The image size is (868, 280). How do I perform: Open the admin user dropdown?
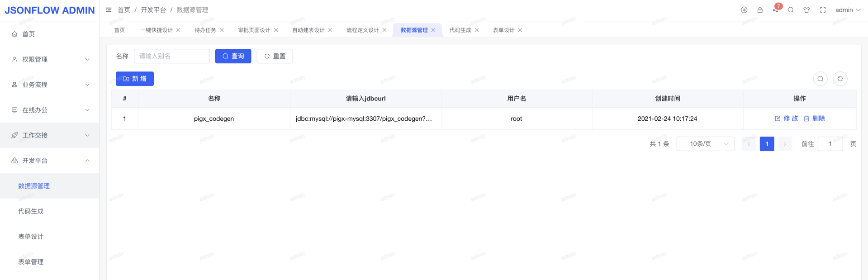pos(847,10)
